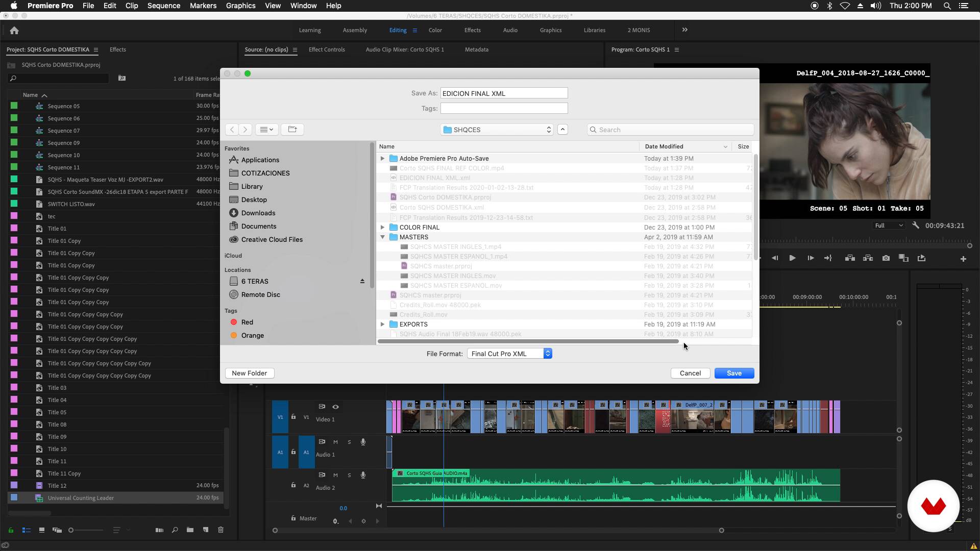The image size is (980, 551).
Task: Mute track Audio 1
Action: [x=335, y=442]
